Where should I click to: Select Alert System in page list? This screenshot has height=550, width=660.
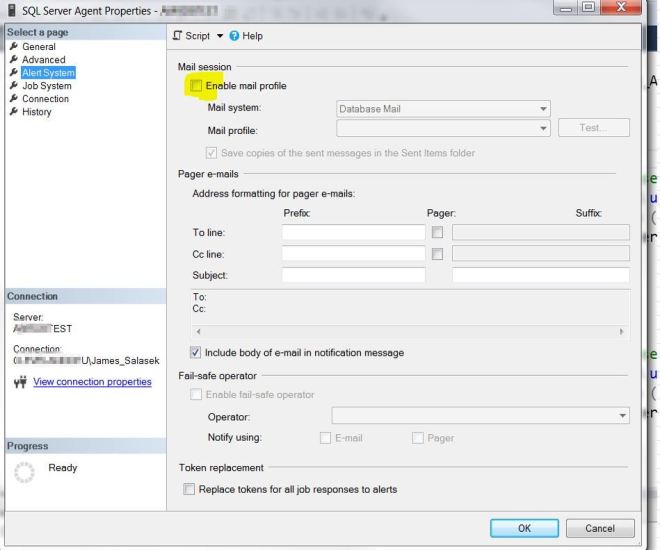click(x=48, y=73)
